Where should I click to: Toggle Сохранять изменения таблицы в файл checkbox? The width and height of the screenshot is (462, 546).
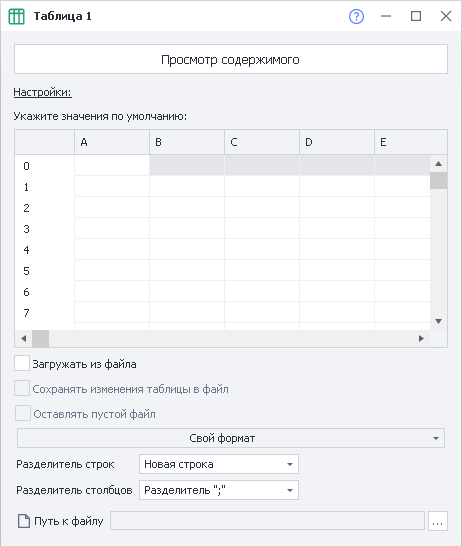[22, 388]
